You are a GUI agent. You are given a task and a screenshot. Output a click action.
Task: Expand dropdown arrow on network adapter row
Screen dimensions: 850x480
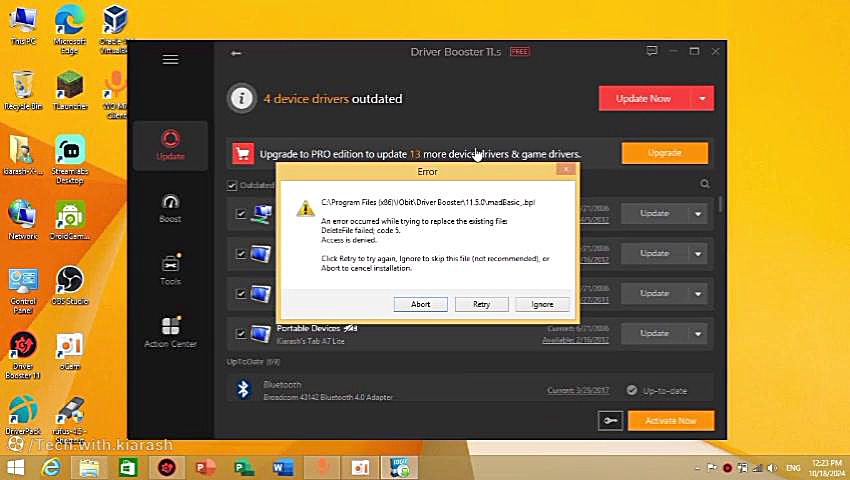point(698,214)
